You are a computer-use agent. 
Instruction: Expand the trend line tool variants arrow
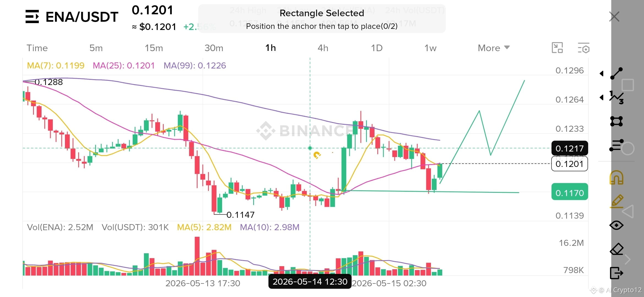pyautogui.click(x=602, y=73)
